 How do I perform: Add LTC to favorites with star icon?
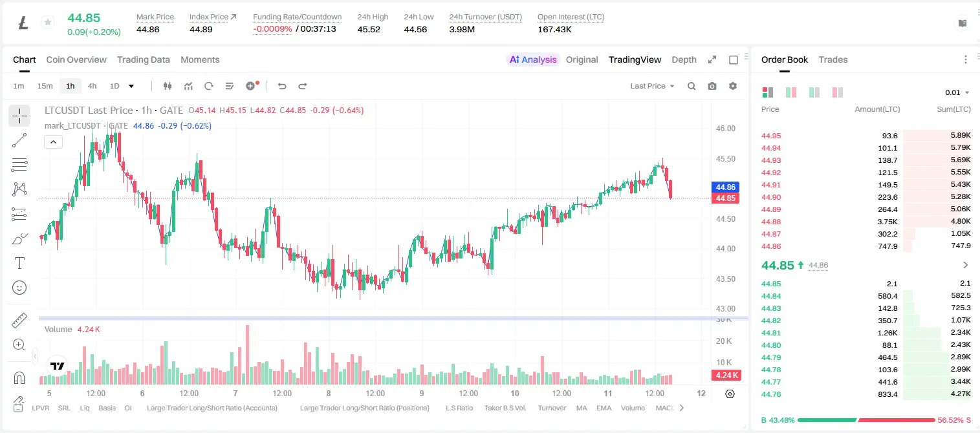pyautogui.click(x=48, y=23)
